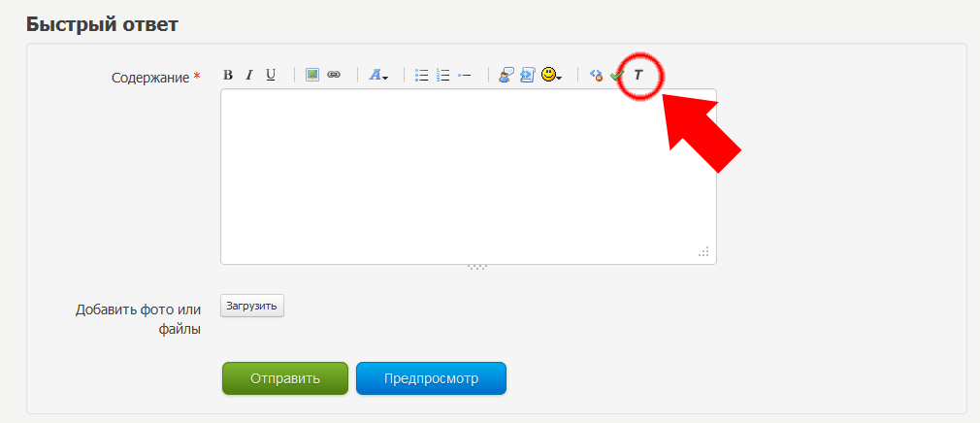Toggle underline formatting
This screenshot has width=980, height=423.
pyautogui.click(x=270, y=75)
